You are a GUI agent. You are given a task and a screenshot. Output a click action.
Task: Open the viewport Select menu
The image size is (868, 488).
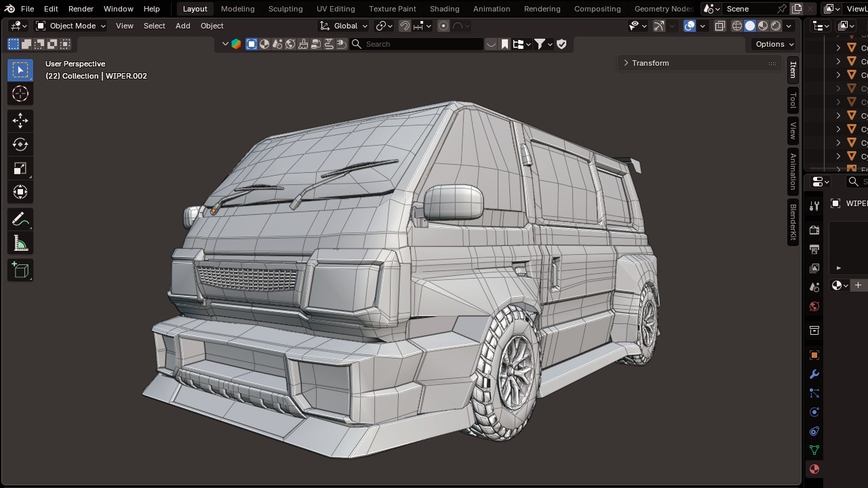(154, 26)
